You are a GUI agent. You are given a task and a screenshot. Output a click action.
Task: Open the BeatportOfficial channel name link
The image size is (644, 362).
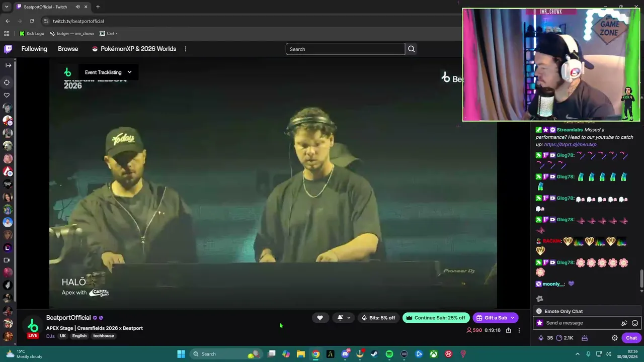68,318
